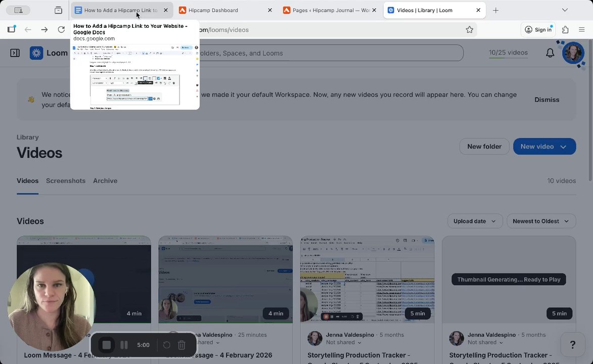Select the Videos library tab
Image resolution: width=593 pixels, height=364 pixels.
tap(28, 181)
